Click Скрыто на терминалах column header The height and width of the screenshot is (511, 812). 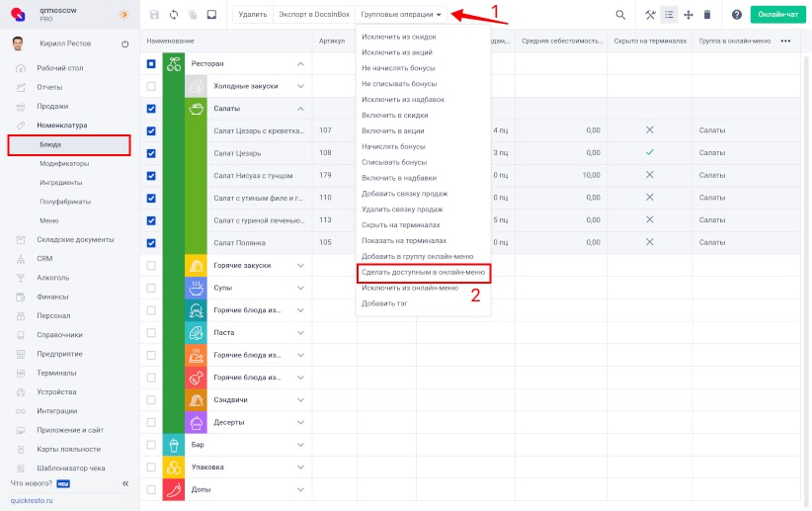pos(650,41)
